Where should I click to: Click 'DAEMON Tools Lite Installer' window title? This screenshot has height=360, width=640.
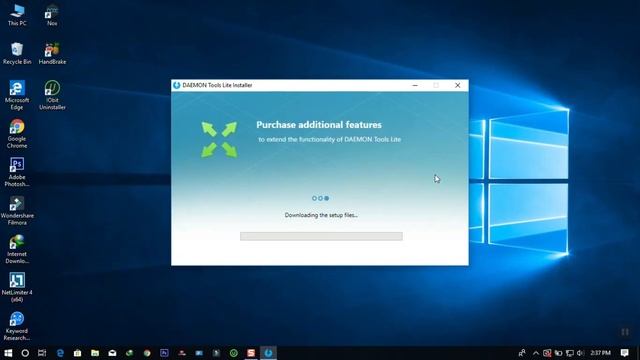click(x=217, y=85)
